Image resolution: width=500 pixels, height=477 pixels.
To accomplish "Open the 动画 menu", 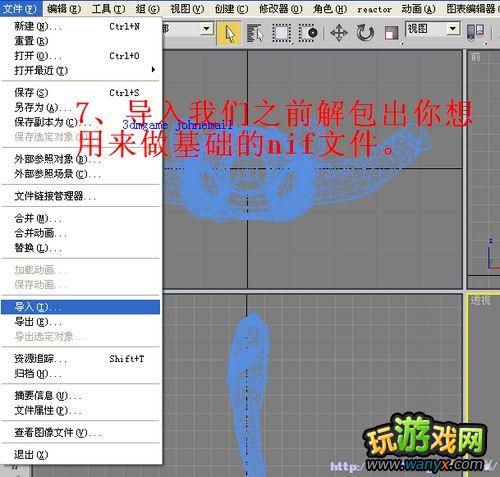I will (x=419, y=8).
